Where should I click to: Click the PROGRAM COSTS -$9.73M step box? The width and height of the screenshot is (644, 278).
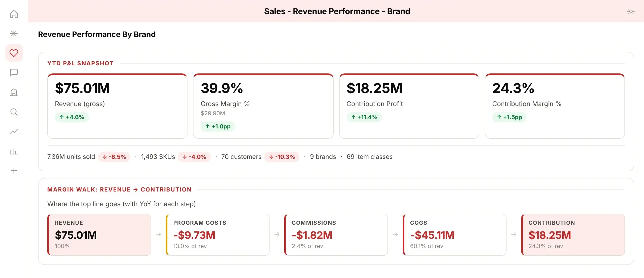point(218,235)
